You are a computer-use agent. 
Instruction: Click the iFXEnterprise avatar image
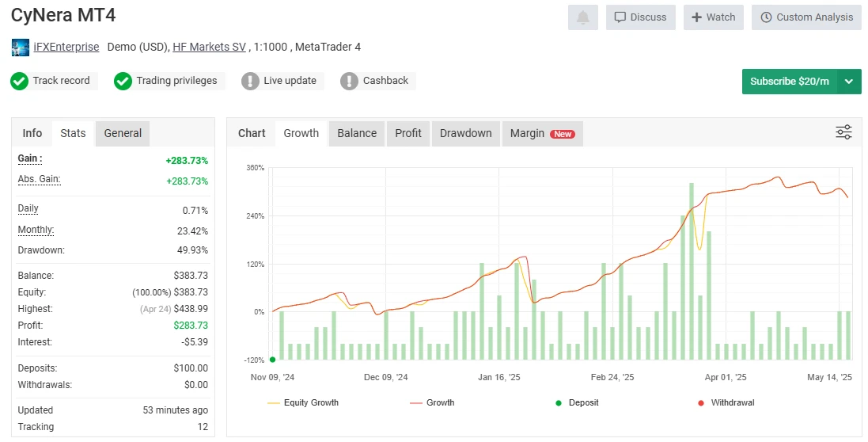pos(20,48)
